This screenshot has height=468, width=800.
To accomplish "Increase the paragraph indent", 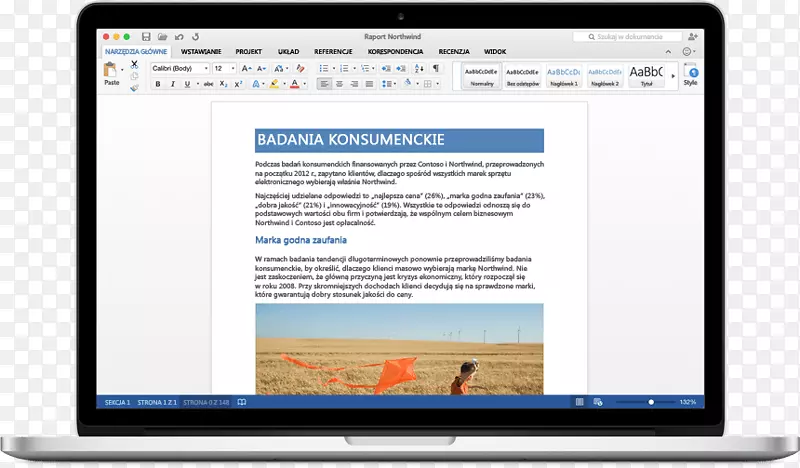I will click(x=402, y=68).
